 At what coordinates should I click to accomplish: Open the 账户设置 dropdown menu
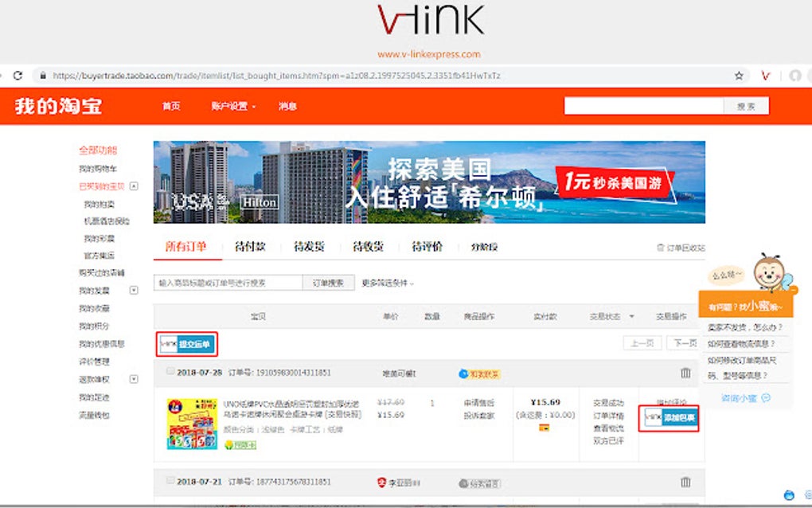231,104
